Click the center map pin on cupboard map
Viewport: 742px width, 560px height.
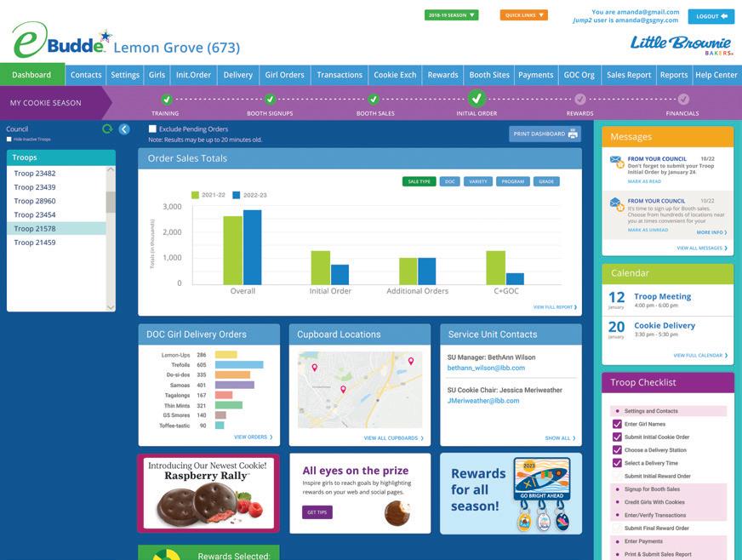click(343, 389)
